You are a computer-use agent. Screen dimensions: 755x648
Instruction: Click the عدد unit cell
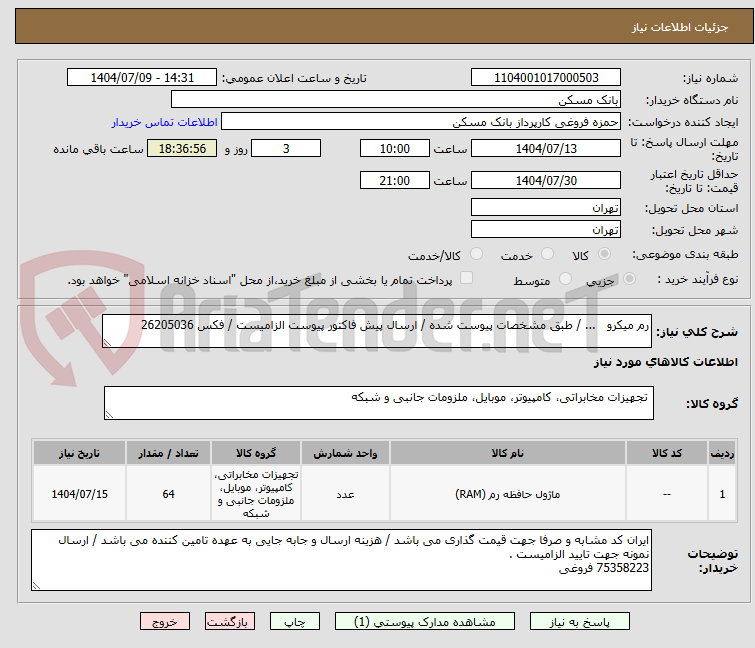click(345, 494)
